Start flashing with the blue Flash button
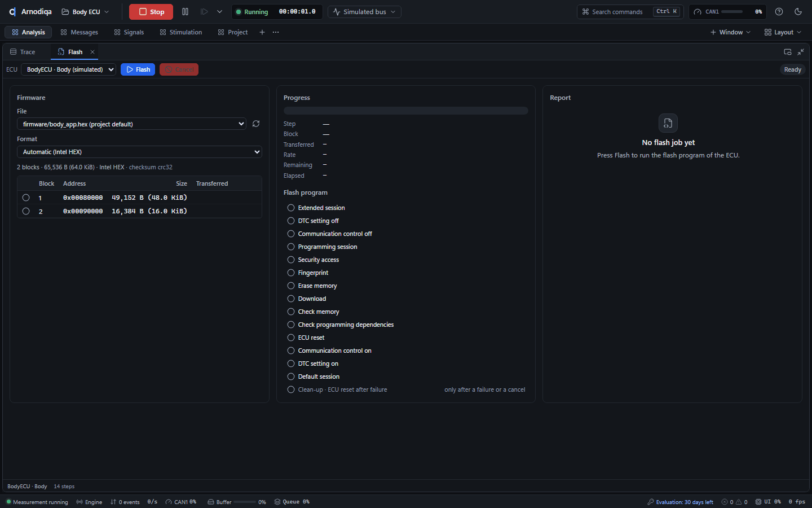Image resolution: width=812 pixels, height=508 pixels. click(138, 69)
